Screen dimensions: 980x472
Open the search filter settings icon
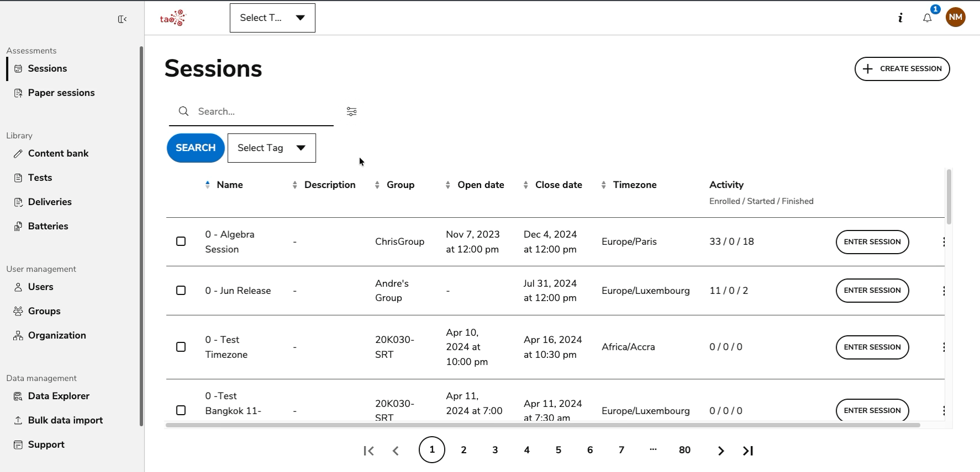pos(351,111)
